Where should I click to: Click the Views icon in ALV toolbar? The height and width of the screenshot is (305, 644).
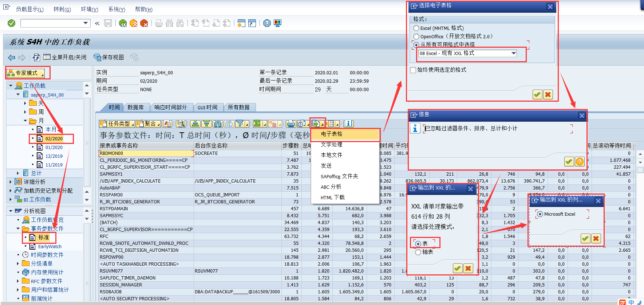(x=301, y=124)
